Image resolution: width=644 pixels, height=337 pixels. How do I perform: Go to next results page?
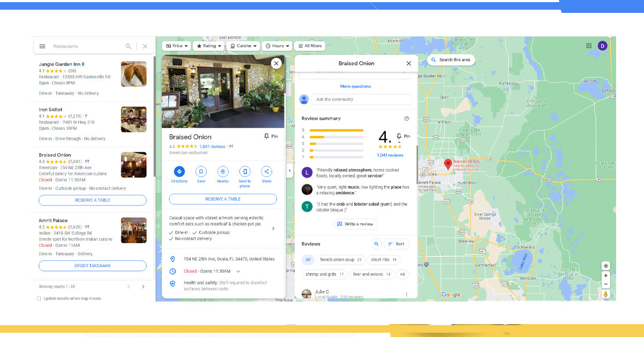pos(143,287)
